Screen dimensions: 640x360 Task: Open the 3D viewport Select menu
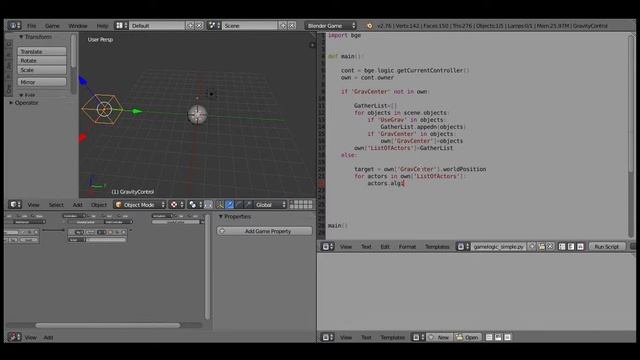pyautogui.click(x=56, y=205)
